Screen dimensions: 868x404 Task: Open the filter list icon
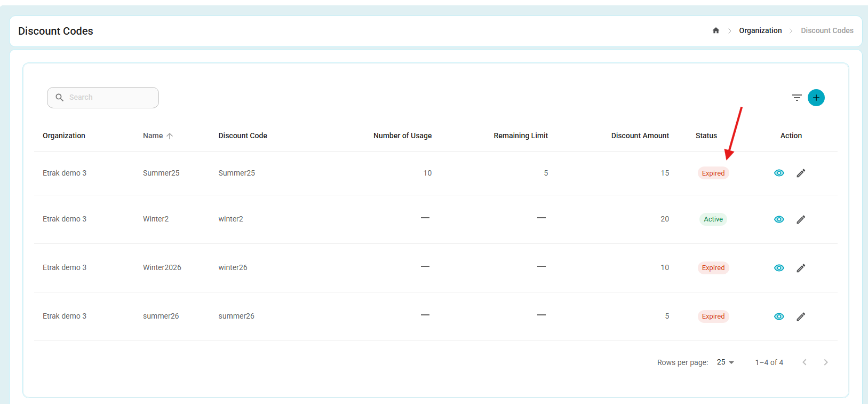(797, 98)
